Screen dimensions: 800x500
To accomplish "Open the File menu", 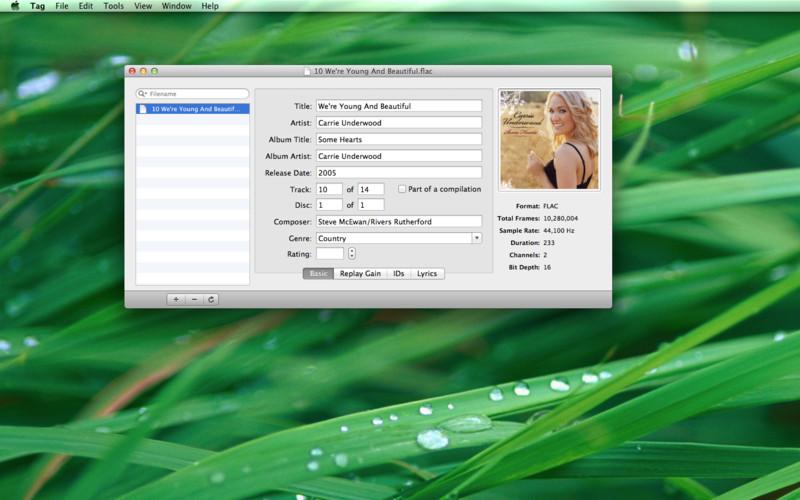I will (x=62, y=6).
